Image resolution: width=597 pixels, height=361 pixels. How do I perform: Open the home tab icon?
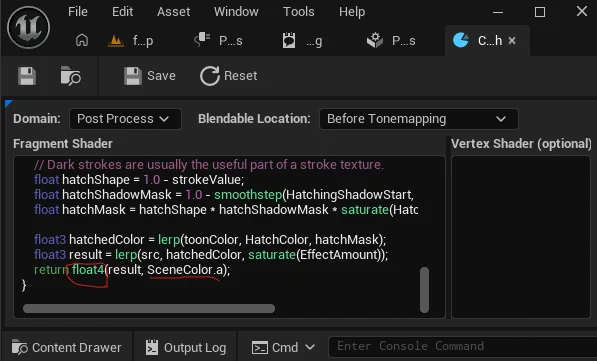(82, 40)
